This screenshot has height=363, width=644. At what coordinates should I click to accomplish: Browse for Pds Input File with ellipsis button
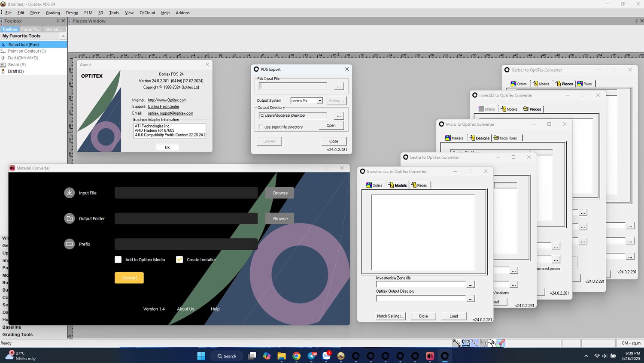click(x=339, y=86)
